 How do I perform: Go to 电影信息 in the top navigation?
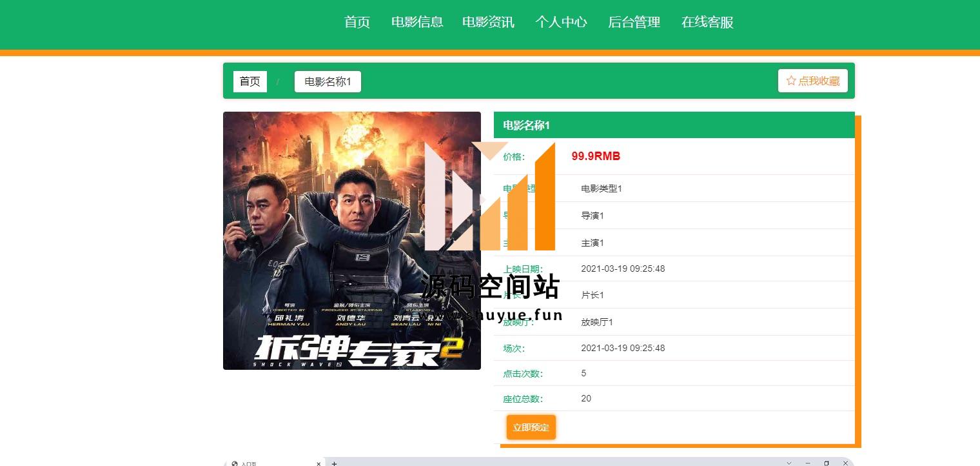click(417, 23)
